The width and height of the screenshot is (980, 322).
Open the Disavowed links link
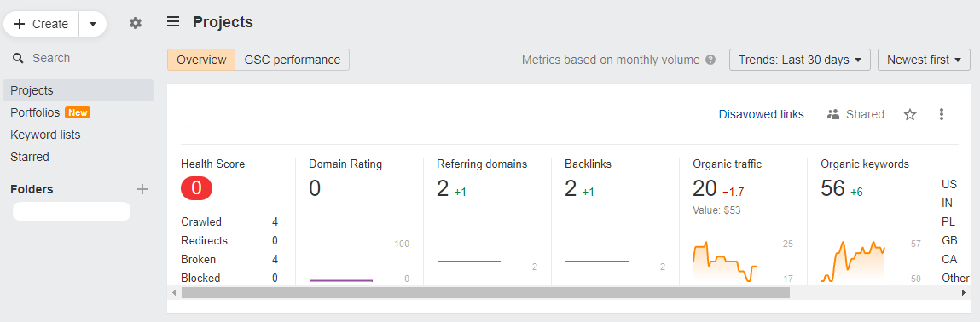pyautogui.click(x=762, y=114)
